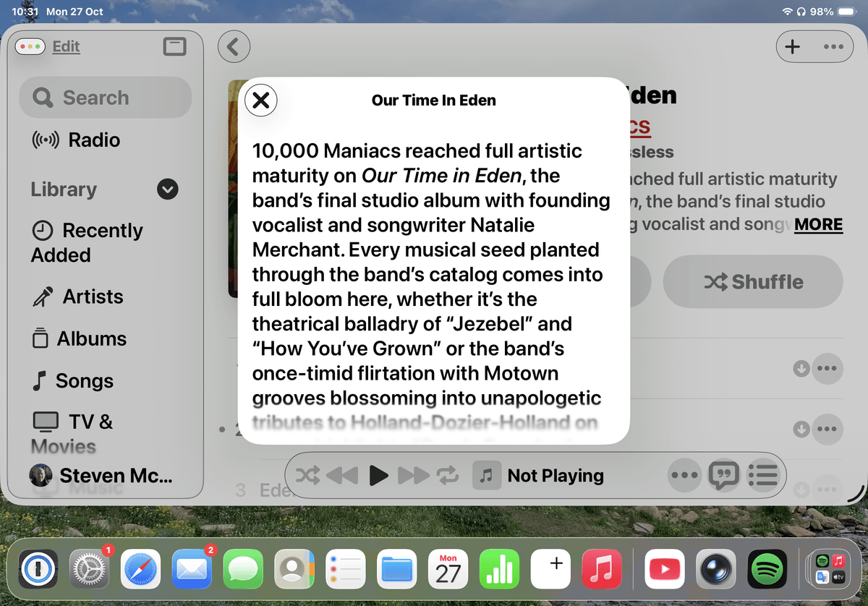Skip to the previous track

click(342, 475)
